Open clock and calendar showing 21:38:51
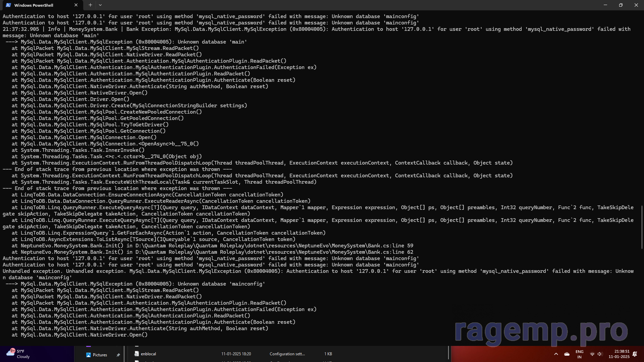Screen dimensions: 644x362 click(x=619, y=354)
